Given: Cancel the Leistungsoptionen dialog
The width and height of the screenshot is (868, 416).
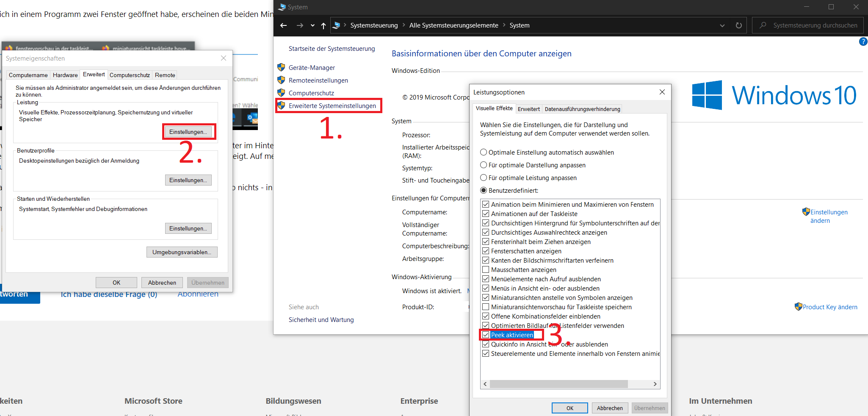Looking at the screenshot, I should click(x=610, y=408).
